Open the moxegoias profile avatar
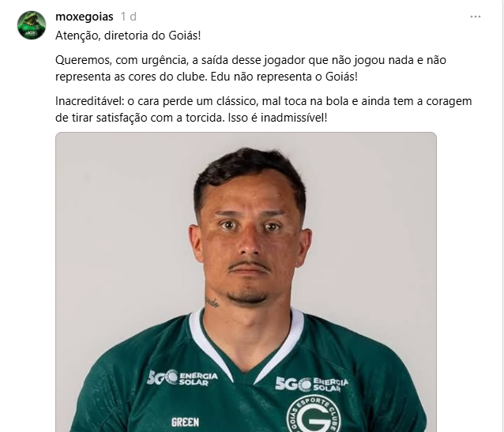Image resolution: width=504 pixels, height=432 pixels. [32, 25]
